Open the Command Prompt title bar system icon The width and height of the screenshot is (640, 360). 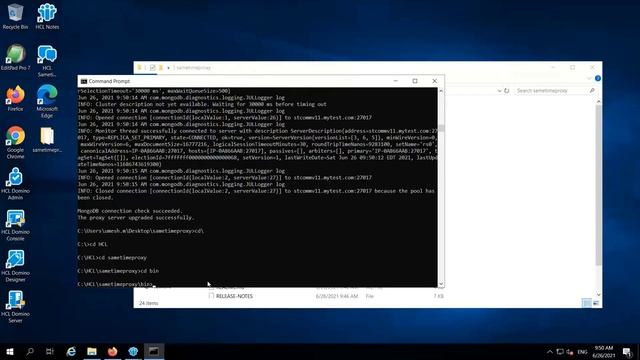(x=84, y=81)
